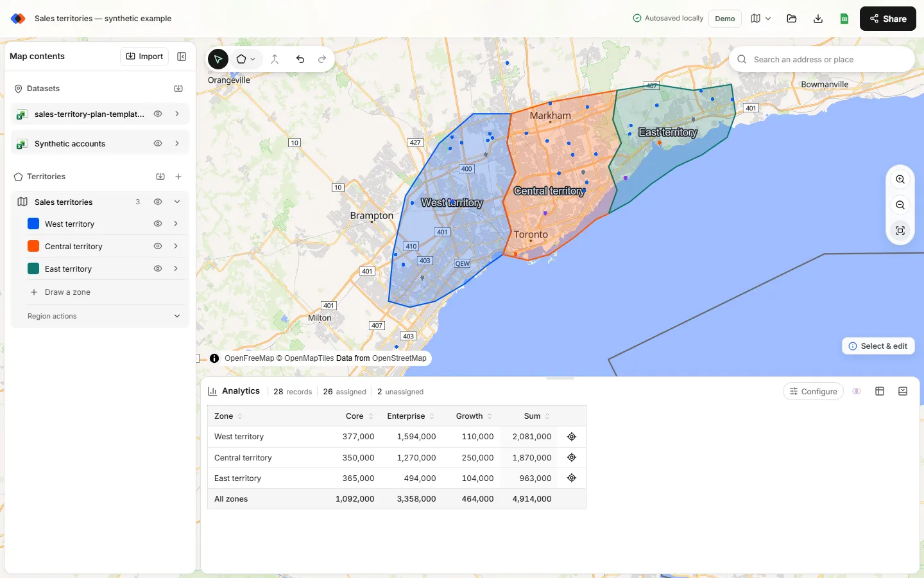Open Configure analytics settings
Image resolution: width=924 pixels, height=578 pixels.
pyautogui.click(x=813, y=391)
